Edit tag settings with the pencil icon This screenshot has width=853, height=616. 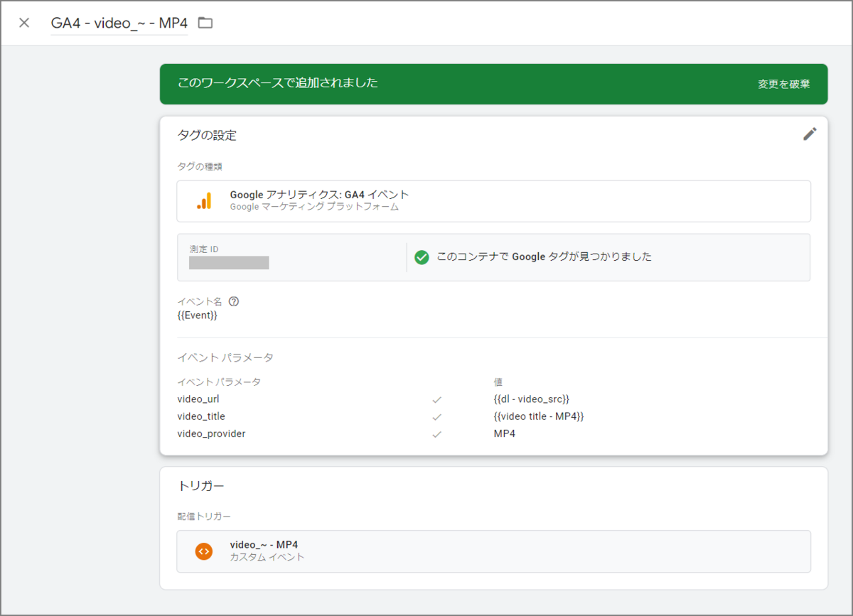click(810, 134)
